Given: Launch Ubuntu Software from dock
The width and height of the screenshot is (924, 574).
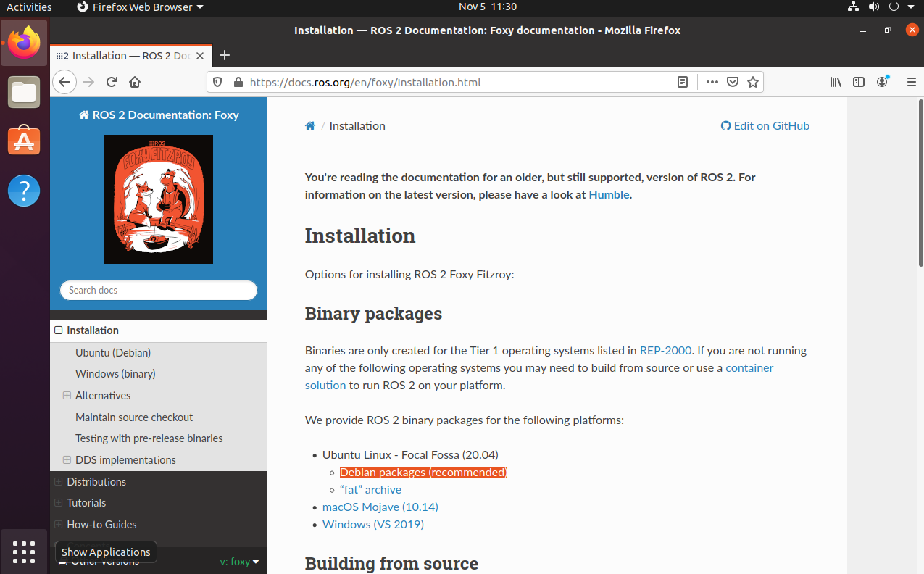Looking at the screenshot, I should [25, 141].
